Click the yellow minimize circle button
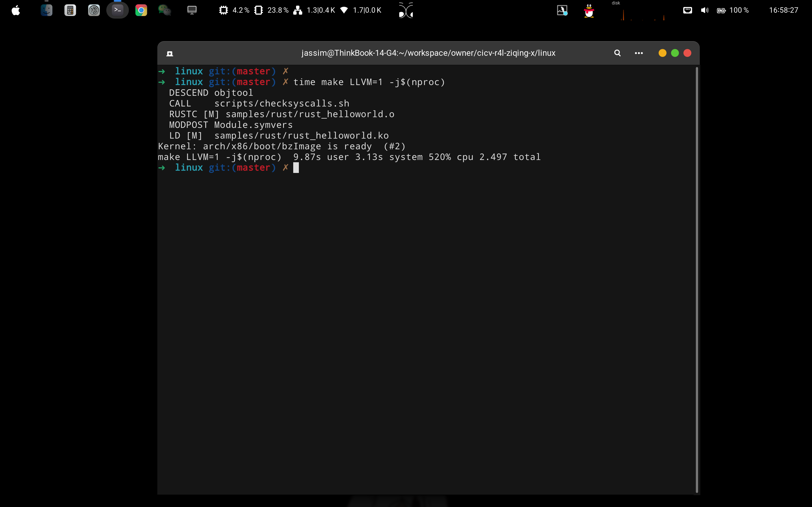The height and width of the screenshot is (507, 812). pyautogui.click(x=662, y=53)
